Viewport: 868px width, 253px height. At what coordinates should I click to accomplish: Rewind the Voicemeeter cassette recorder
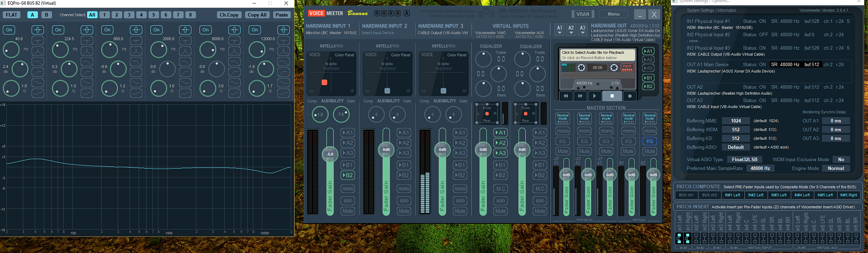[566, 96]
